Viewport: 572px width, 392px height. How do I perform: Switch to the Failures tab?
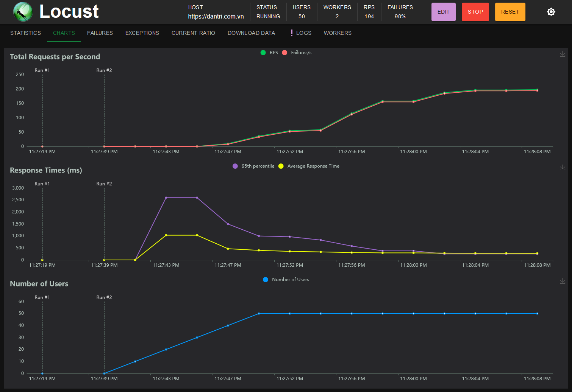click(100, 33)
